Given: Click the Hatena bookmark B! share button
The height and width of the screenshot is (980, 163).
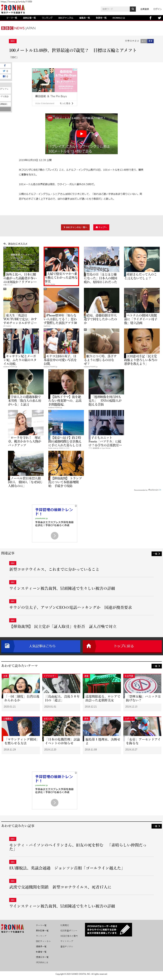Looking at the screenshot, I should click(5, 76).
